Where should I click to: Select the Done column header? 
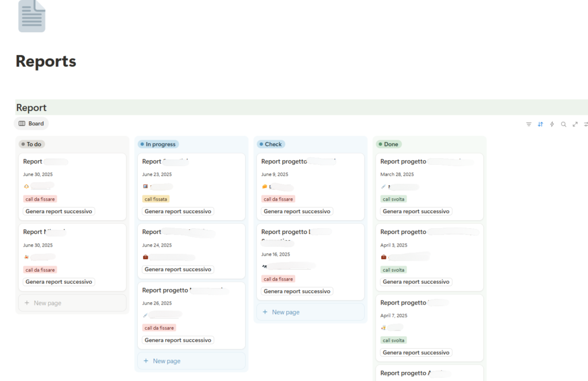[389, 144]
